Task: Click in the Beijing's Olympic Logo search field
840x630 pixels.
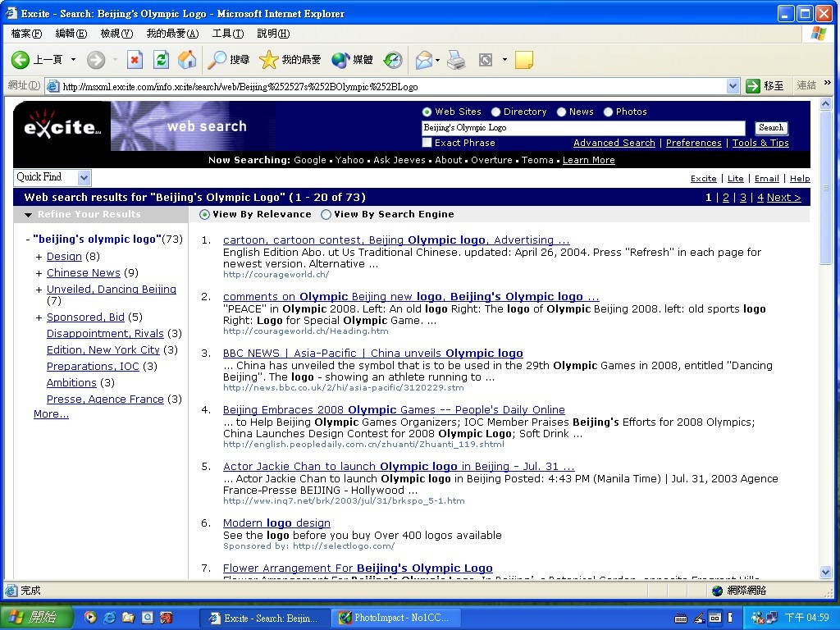Action: point(583,127)
